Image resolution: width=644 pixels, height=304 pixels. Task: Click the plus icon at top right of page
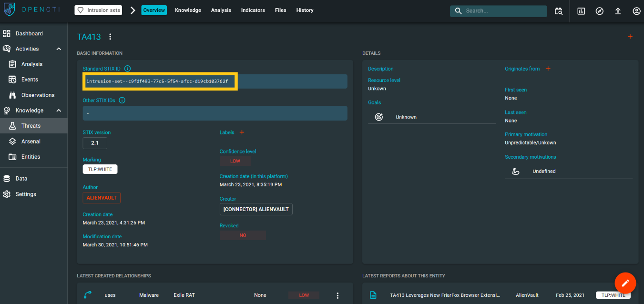[630, 37]
